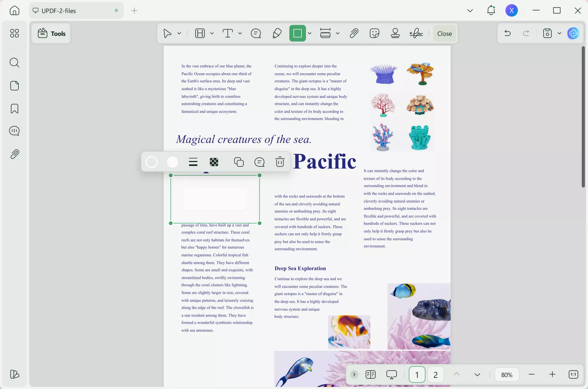Open the text tool dropdown

pos(240,33)
